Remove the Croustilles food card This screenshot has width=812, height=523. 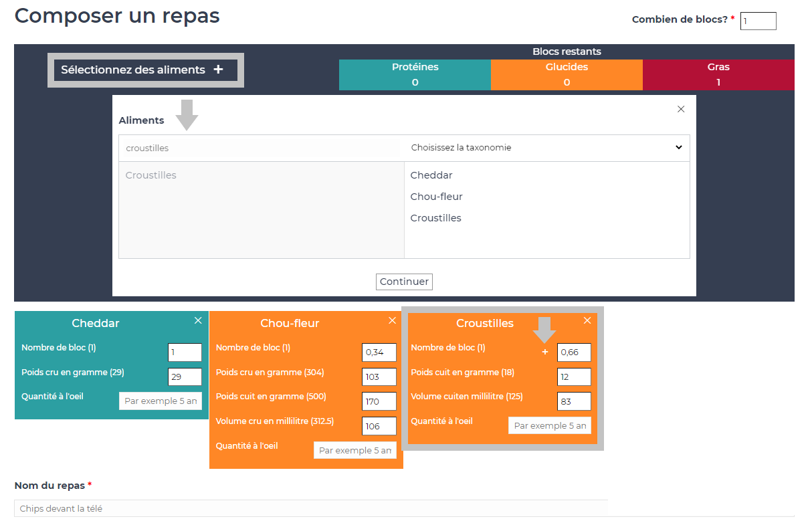[587, 321]
